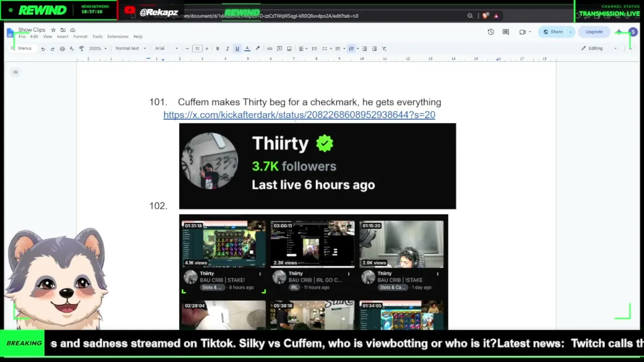This screenshot has width=644, height=362.
Task: Run spelling and grammar check
Action: 71,49
